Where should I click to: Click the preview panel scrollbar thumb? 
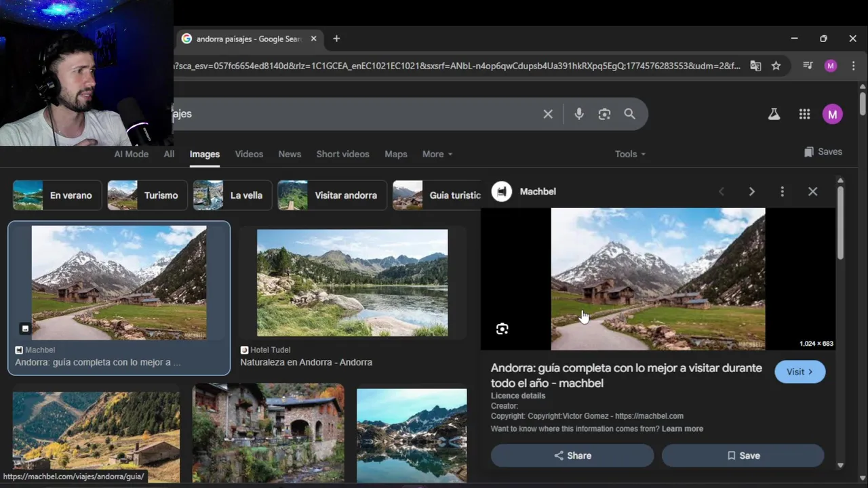tap(840, 222)
